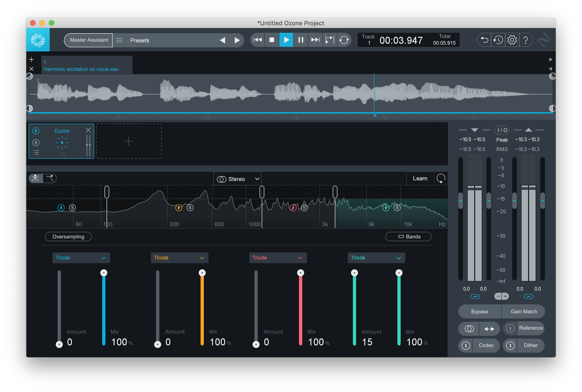Toggle band 4 green power button
582x392 pixels.
click(x=386, y=207)
